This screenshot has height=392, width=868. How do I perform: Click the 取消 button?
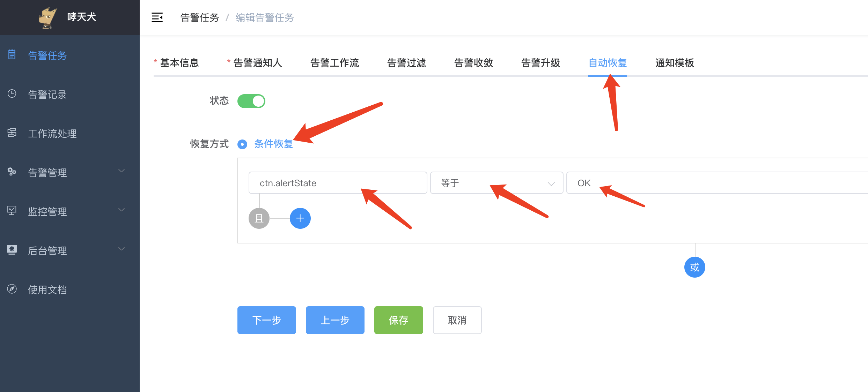click(457, 320)
